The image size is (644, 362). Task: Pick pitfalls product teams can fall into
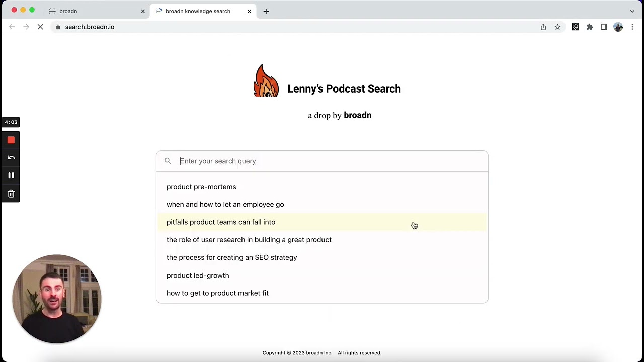322,222
